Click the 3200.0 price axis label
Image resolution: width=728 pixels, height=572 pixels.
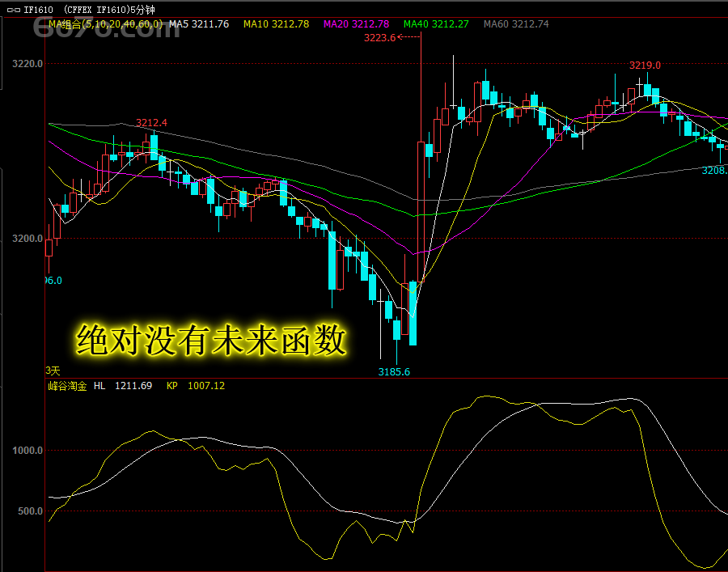(28, 239)
